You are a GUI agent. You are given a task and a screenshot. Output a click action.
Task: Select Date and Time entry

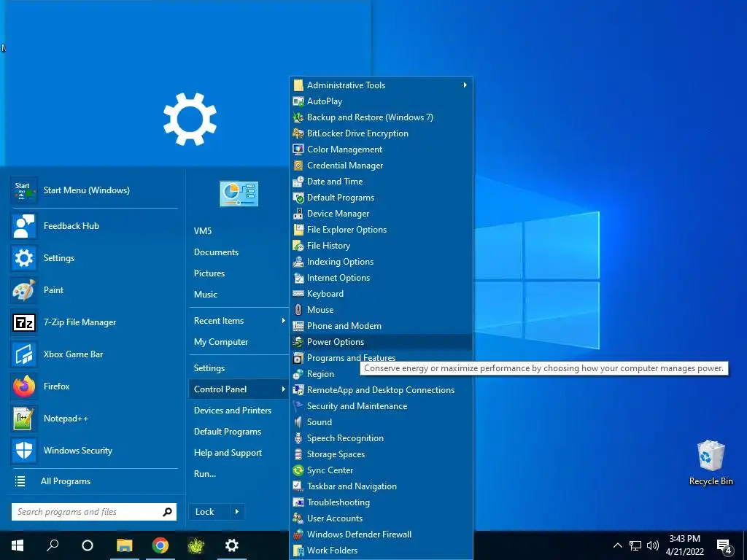381,182
